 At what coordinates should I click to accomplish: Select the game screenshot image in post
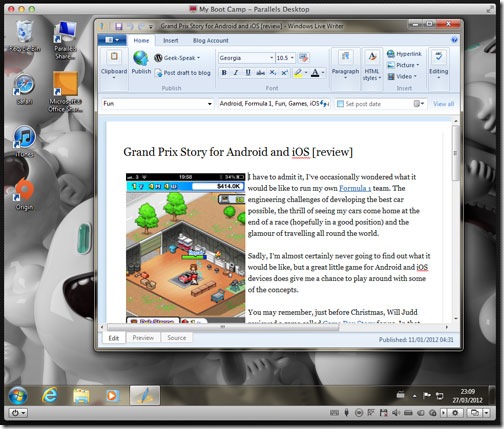click(185, 248)
